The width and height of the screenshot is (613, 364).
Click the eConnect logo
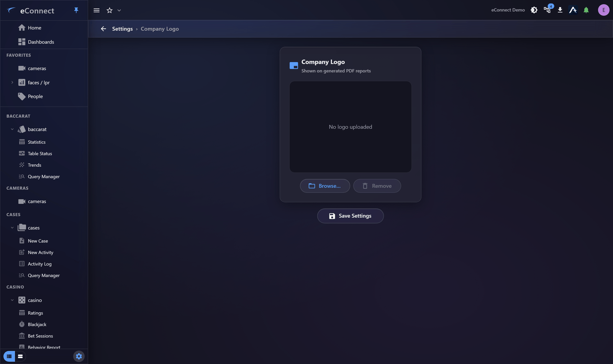click(x=31, y=11)
